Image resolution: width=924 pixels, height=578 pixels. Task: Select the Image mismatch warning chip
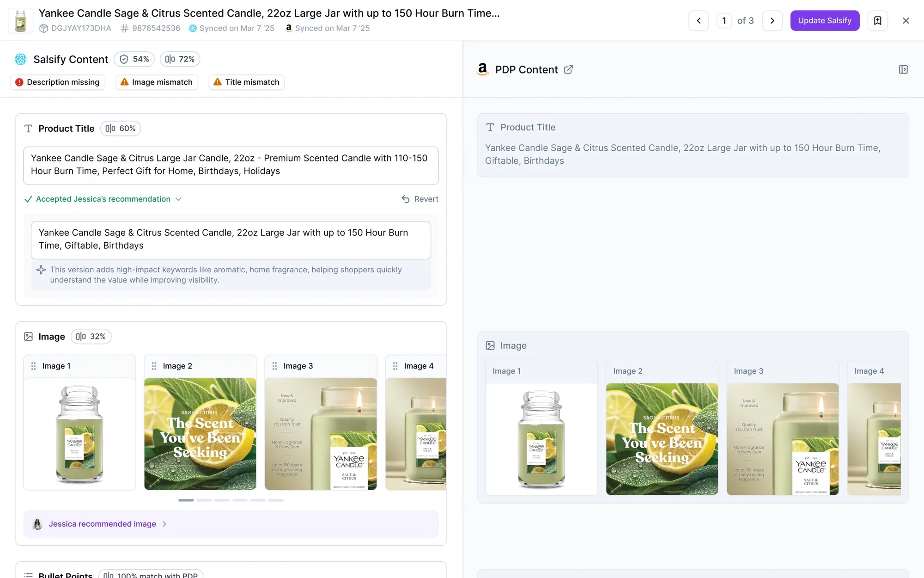pos(157,82)
